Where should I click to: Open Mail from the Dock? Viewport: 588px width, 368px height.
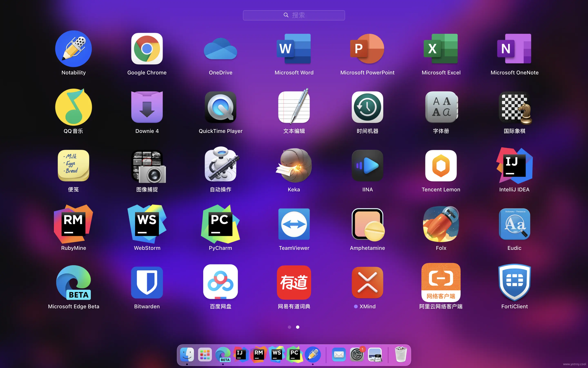point(339,355)
